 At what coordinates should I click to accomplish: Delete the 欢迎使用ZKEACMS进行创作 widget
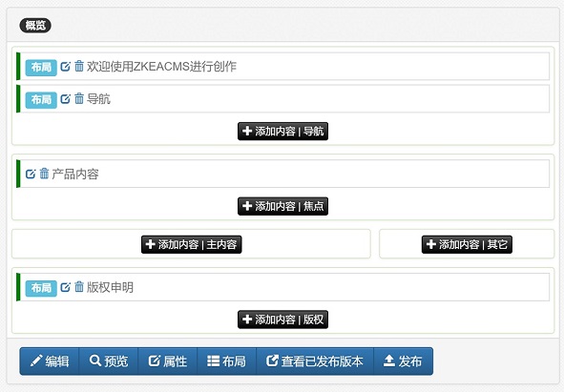pyautogui.click(x=79, y=66)
